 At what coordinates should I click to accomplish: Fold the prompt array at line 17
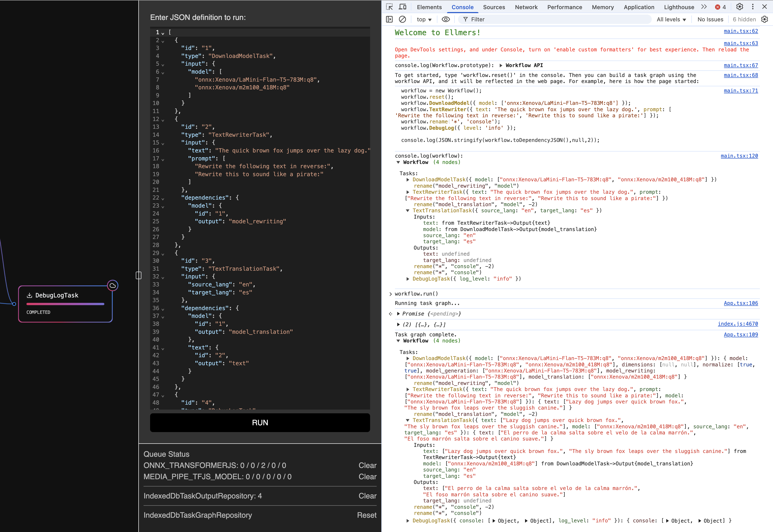163,159
